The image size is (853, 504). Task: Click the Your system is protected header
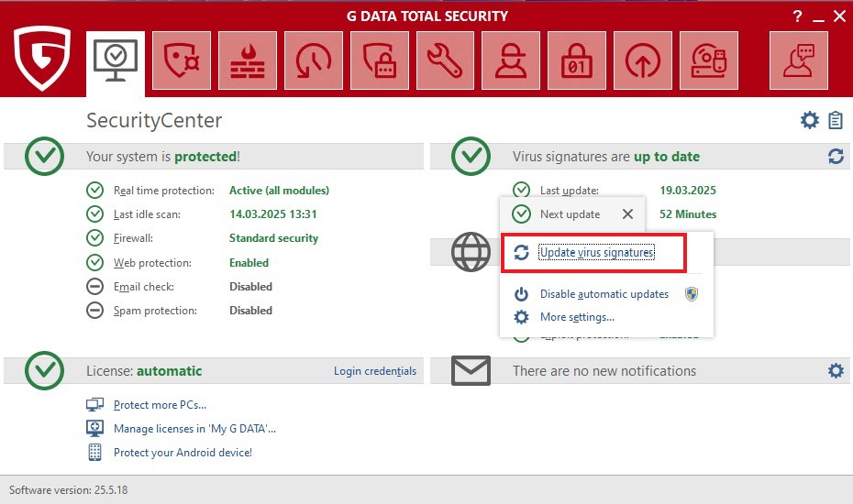tap(163, 157)
